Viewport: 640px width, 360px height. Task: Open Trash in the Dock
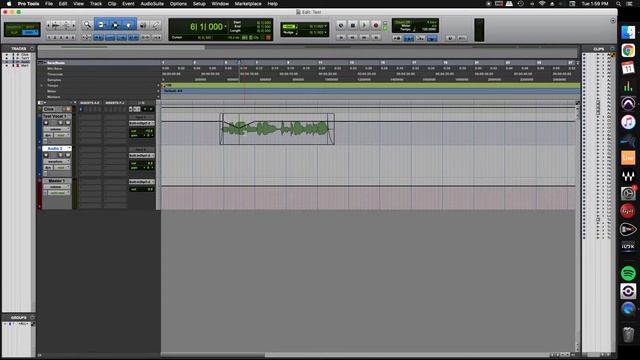628,334
